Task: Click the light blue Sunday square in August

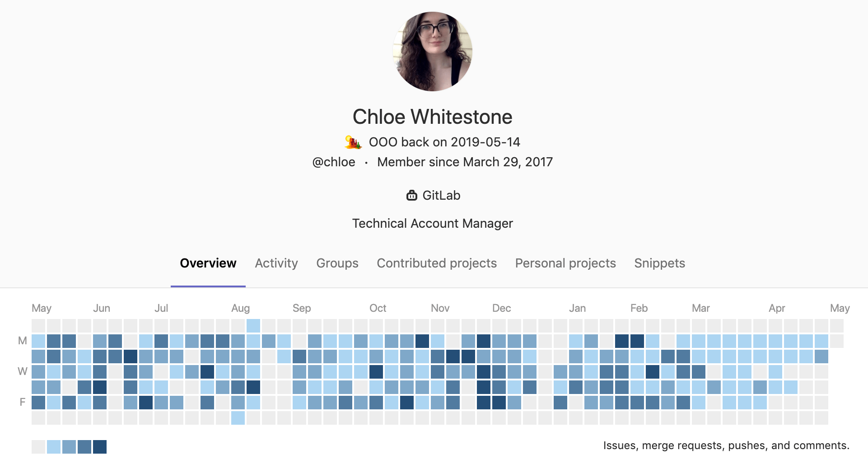Action: [x=253, y=326]
